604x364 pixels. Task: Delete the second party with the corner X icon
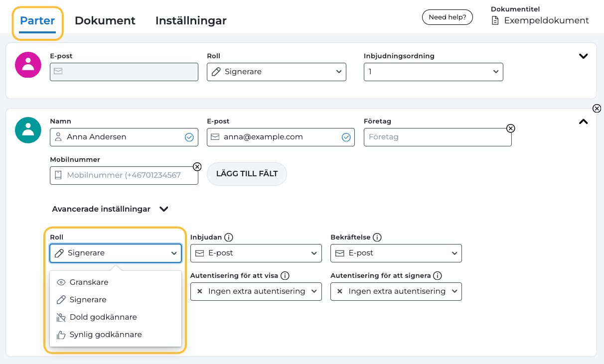(x=597, y=109)
